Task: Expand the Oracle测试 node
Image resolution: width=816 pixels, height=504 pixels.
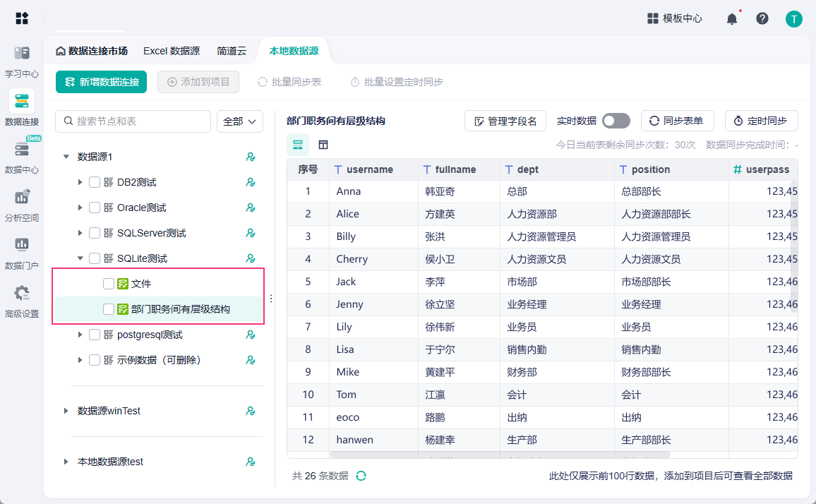Action: click(80, 208)
